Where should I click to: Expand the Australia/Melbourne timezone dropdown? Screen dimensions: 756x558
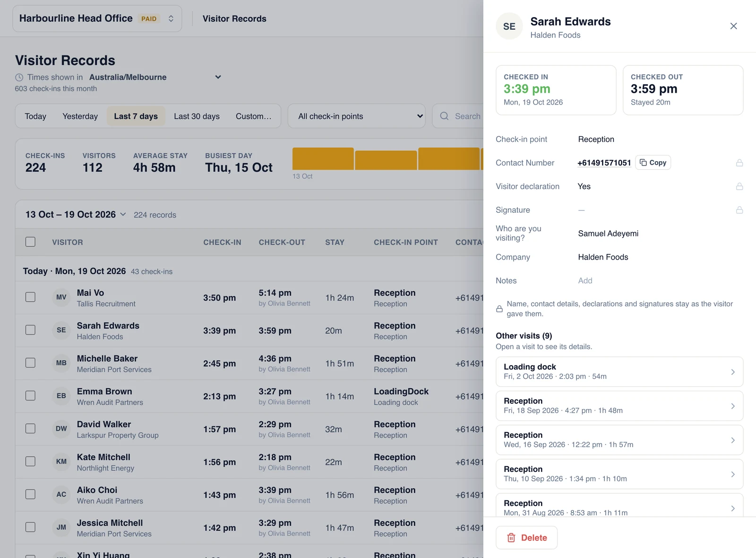(155, 77)
